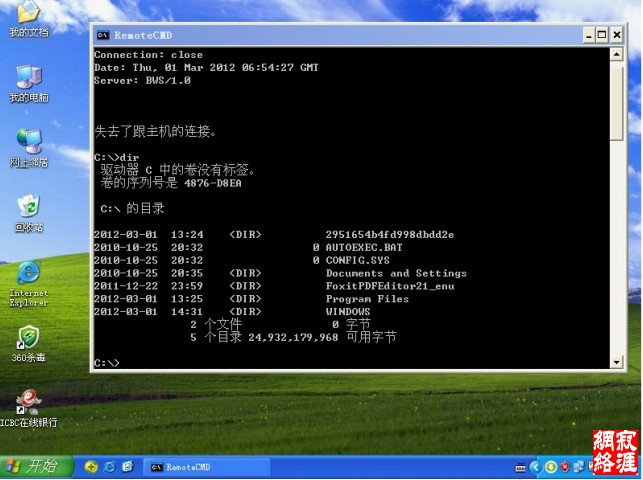Click the Date header output line
Screen dimensions: 643x480
point(206,68)
